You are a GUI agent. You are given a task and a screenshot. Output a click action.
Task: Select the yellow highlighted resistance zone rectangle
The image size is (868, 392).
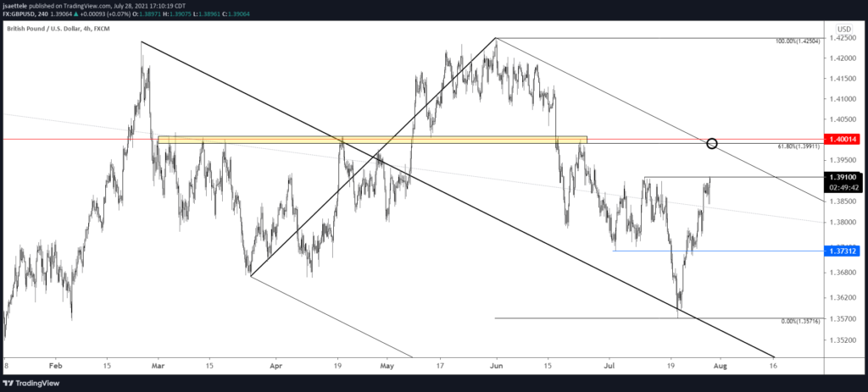[x=372, y=140]
